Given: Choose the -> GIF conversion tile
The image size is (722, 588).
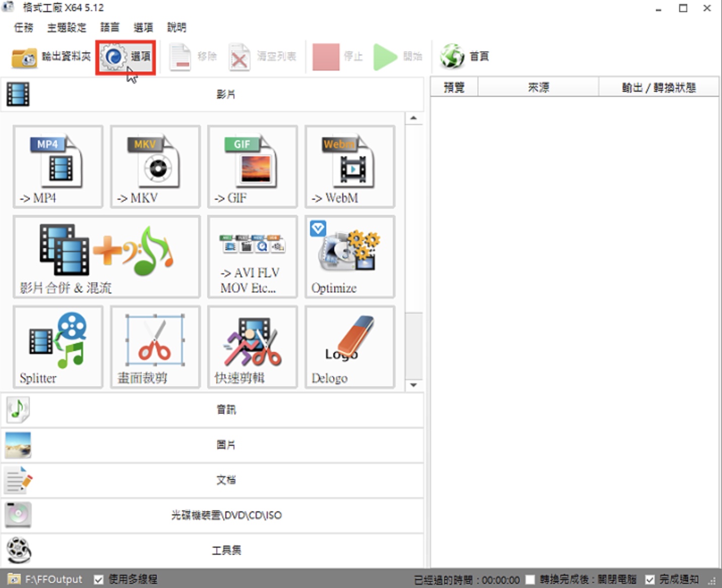Looking at the screenshot, I should point(253,167).
